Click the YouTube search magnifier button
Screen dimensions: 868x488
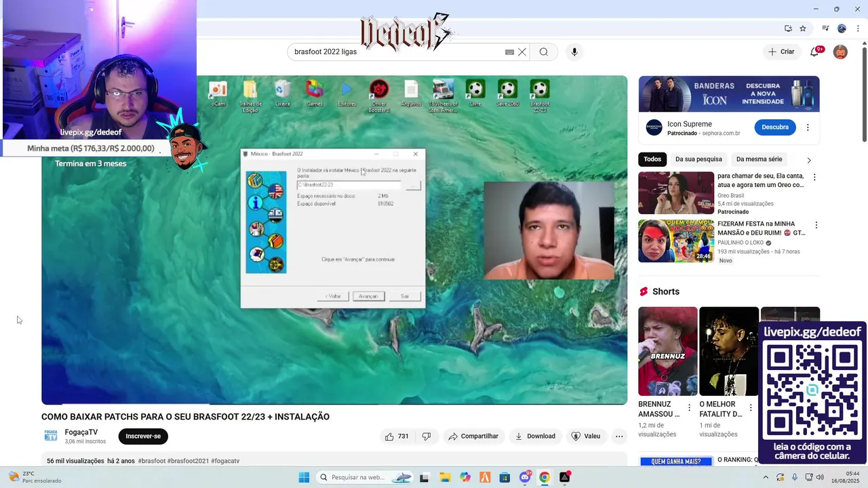544,52
